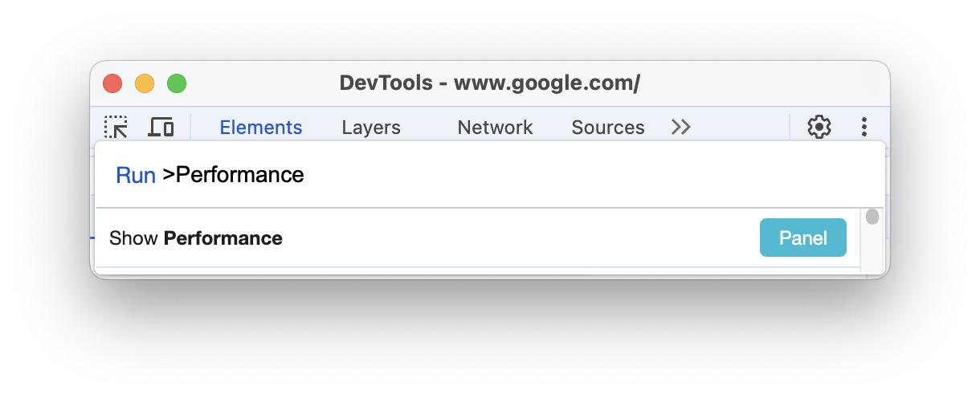Toggle the device toolbar icon

(x=161, y=127)
